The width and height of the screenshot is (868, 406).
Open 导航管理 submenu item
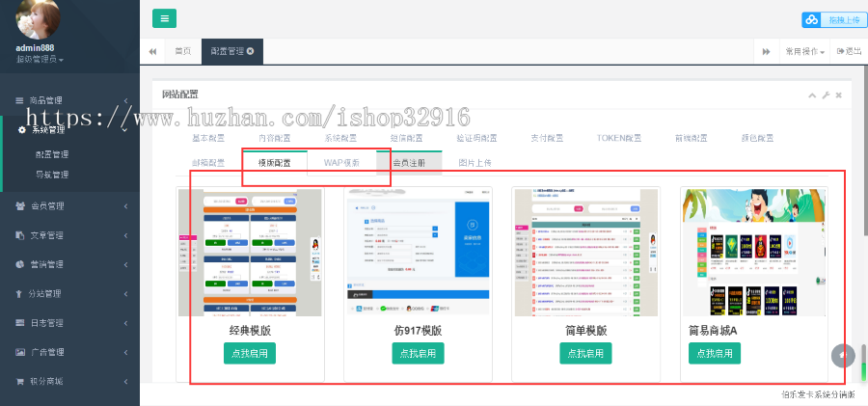52,175
